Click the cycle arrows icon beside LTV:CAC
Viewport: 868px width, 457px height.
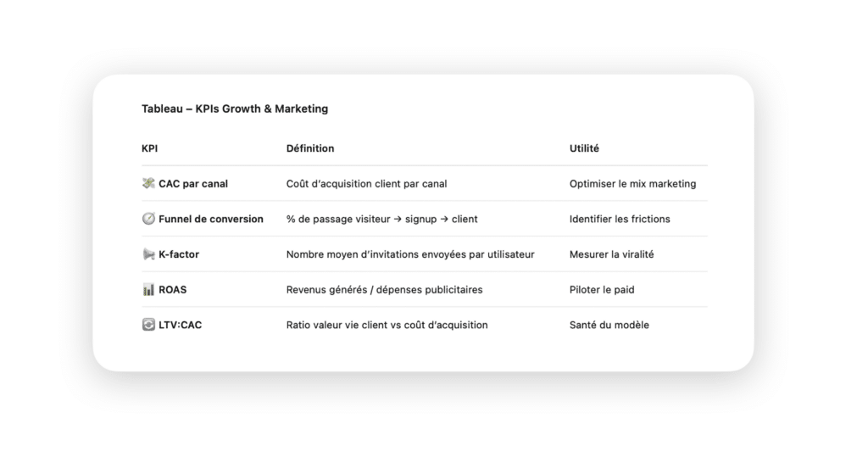148,325
